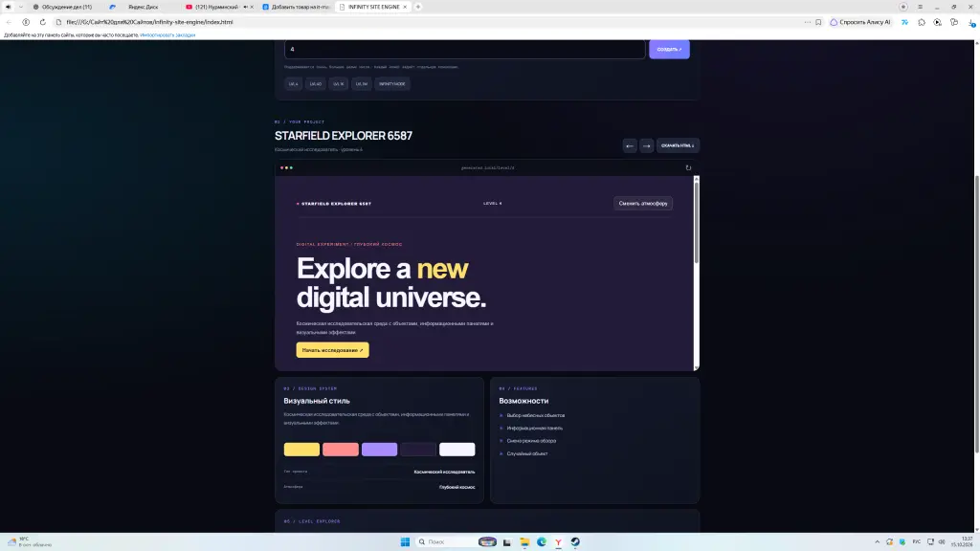Close the INFINITY SITE ENGINE tab

tap(405, 7)
